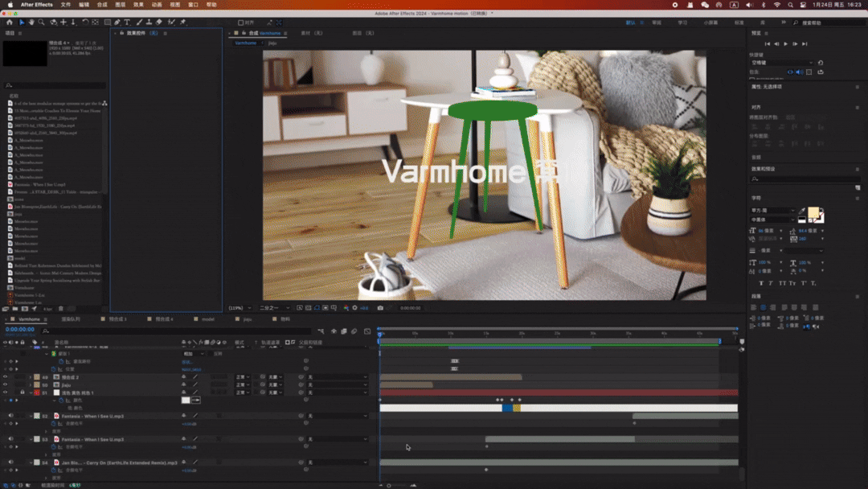The width and height of the screenshot is (868, 489).
Task: Toggle the motion blur icon in timeline header
Action: click(x=354, y=331)
